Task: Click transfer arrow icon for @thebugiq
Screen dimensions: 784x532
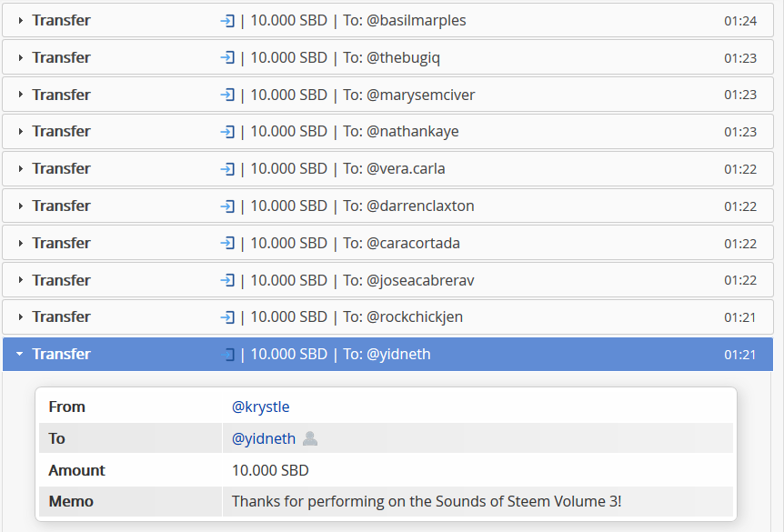Action: click(227, 57)
